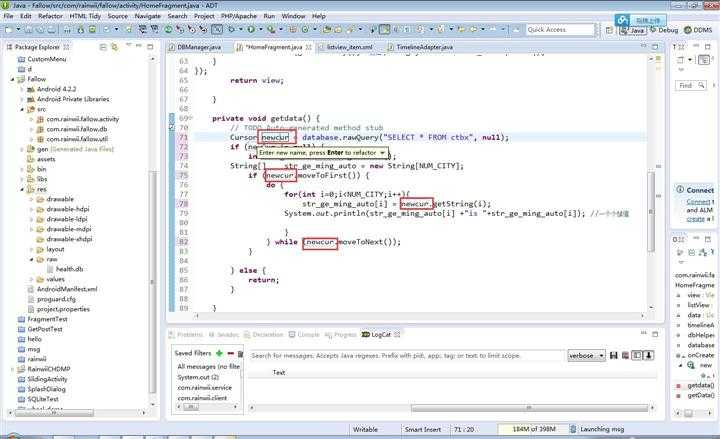Screen dimensions: 720x439
Task: Switch to TimelineAdapter.java editor tab
Action: pos(420,47)
